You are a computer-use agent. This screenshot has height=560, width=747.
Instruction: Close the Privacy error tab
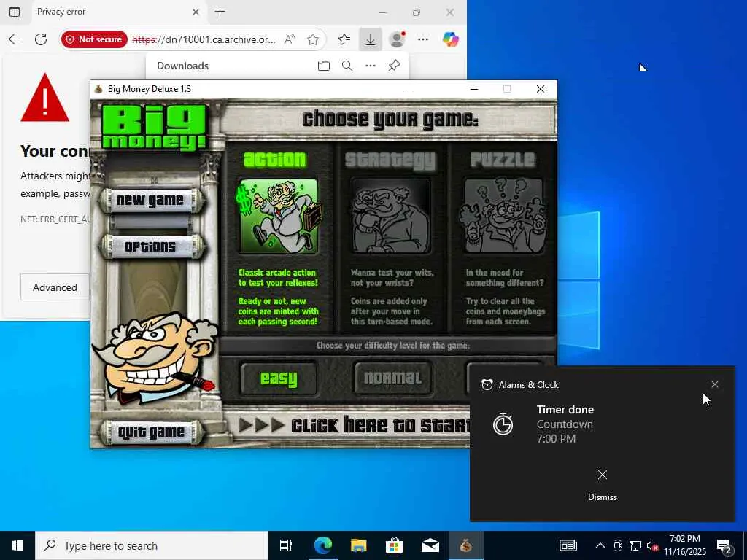pos(196,12)
